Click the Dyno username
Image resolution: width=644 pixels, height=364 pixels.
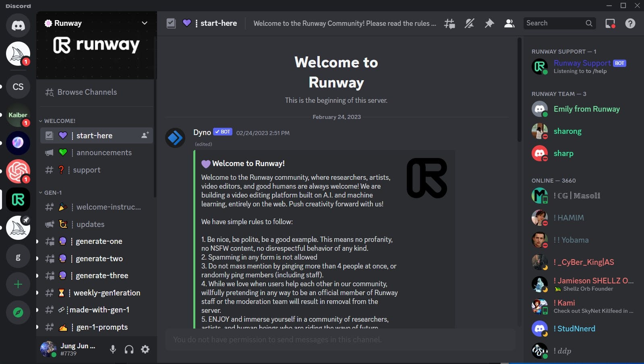pyautogui.click(x=202, y=132)
